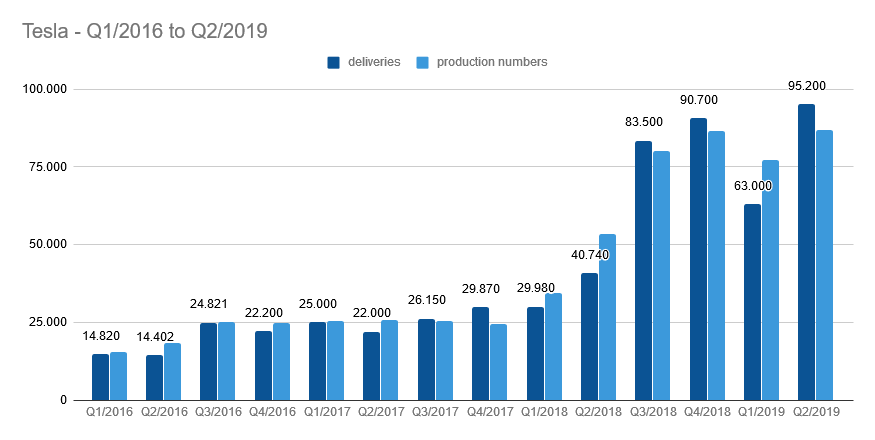Click the light blue production numbers swatch
The height and width of the screenshot is (440, 875).
[x=421, y=62]
